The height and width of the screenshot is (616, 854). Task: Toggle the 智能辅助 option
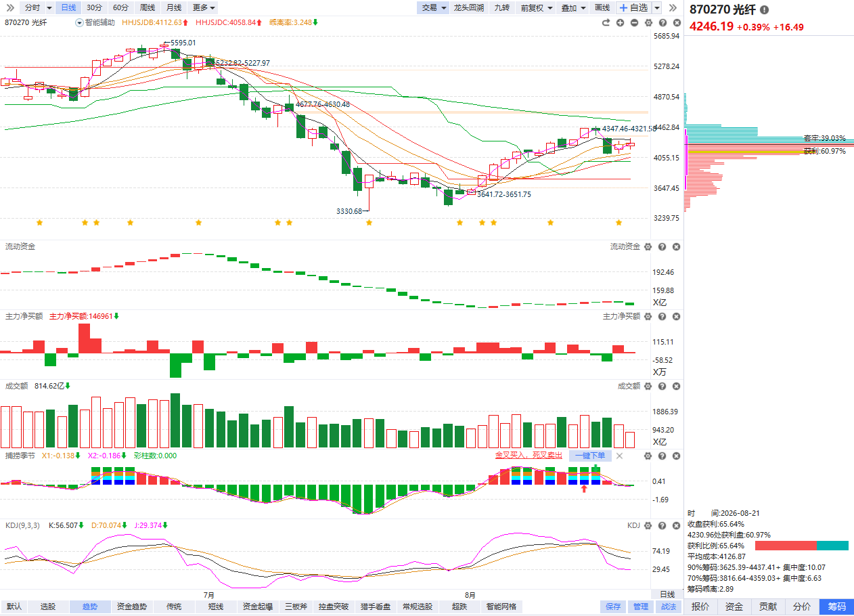point(94,22)
